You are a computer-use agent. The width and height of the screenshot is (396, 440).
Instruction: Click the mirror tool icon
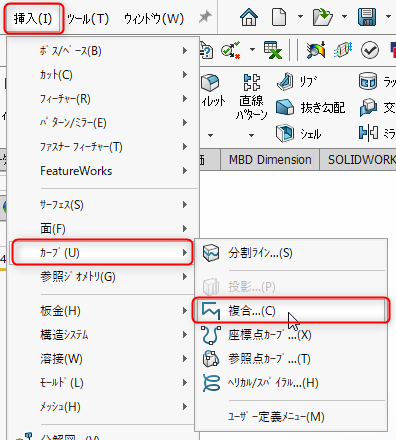click(368, 133)
